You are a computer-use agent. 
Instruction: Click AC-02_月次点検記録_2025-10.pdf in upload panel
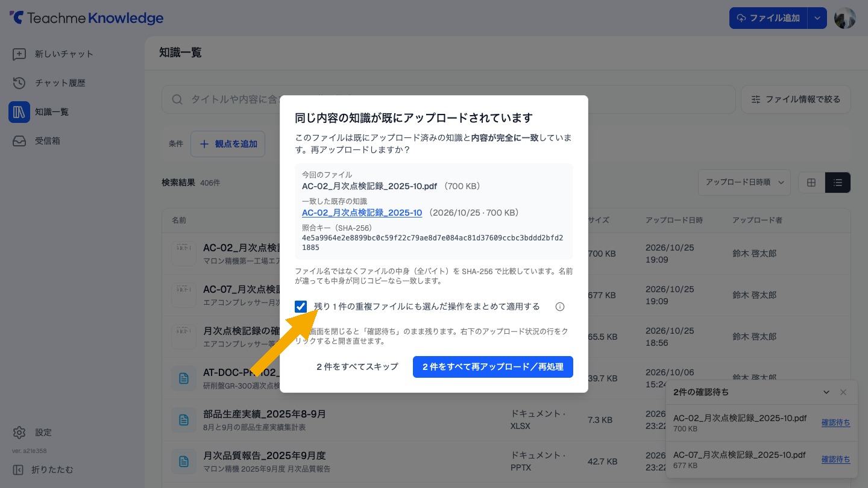(740, 419)
